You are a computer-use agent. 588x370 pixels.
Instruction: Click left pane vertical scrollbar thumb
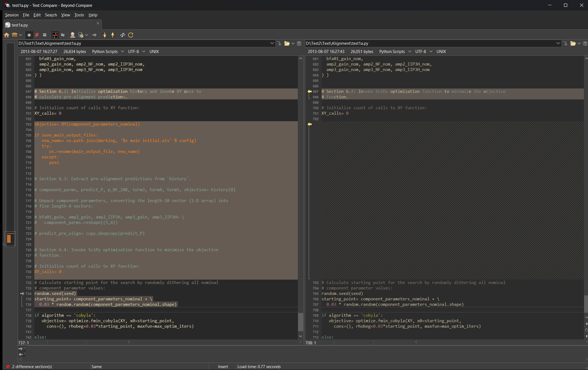(301, 322)
